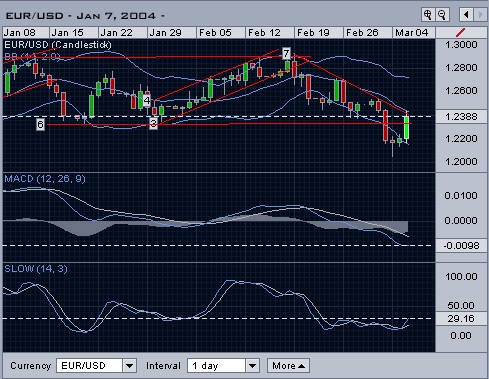
Task: Zoom in on the chart with the magnifier plus icon
Action: 428,15
